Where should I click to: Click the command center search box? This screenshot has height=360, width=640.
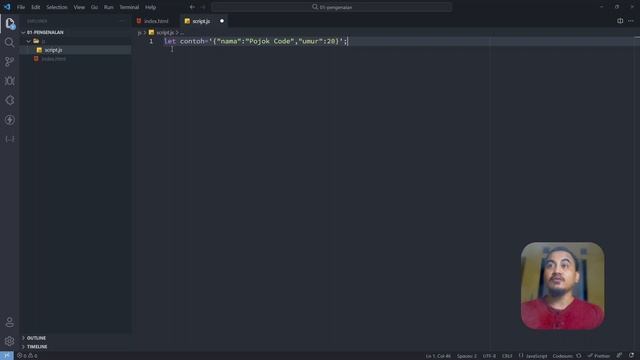(x=331, y=7)
